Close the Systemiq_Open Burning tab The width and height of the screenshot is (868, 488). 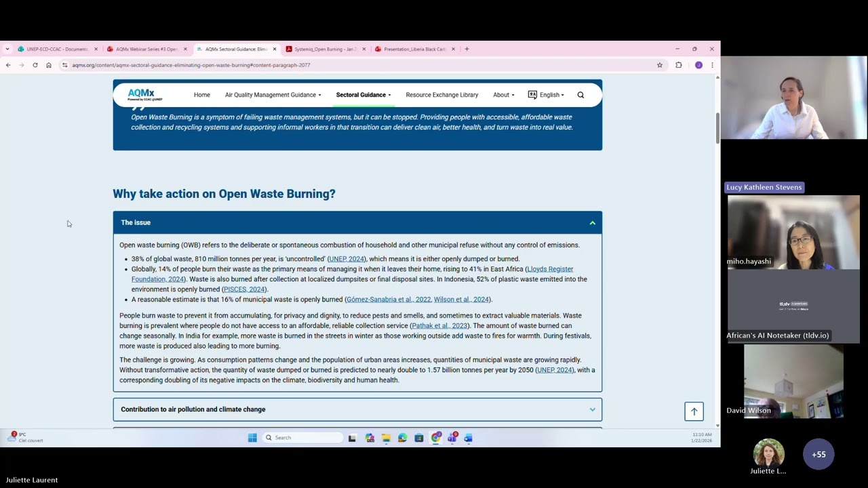(364, 49)
